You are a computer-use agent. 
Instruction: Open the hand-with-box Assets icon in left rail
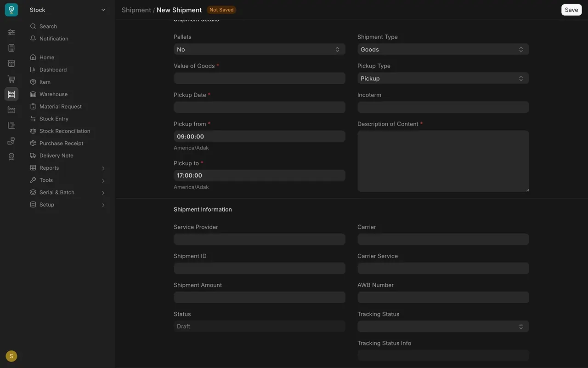point(11,141)
